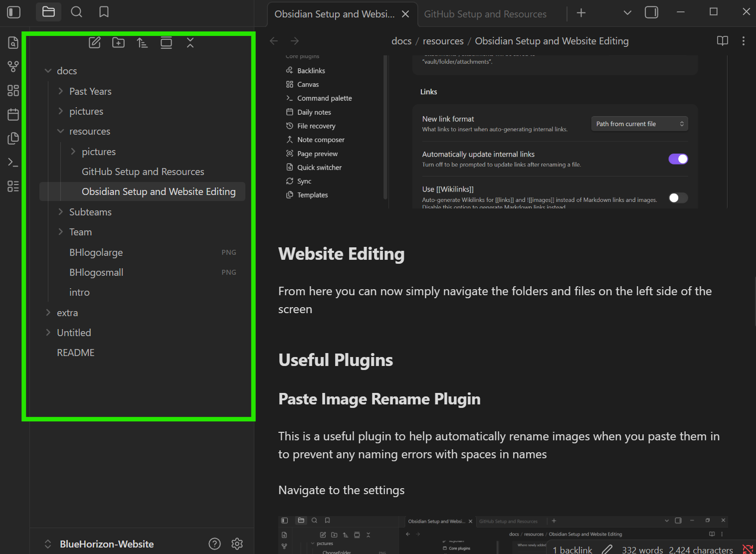Expand the extra folder
This screenshot has width=756, height=554.
[48, 313]
